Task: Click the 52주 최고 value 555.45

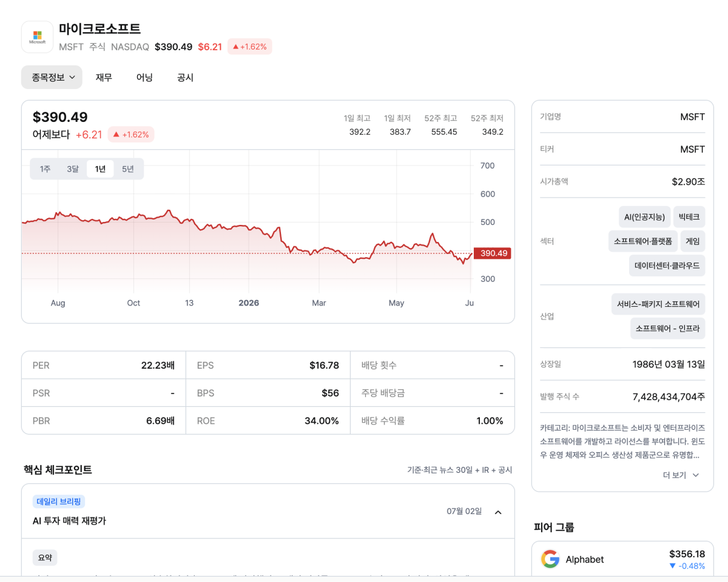Action: (x=443, y=132)
